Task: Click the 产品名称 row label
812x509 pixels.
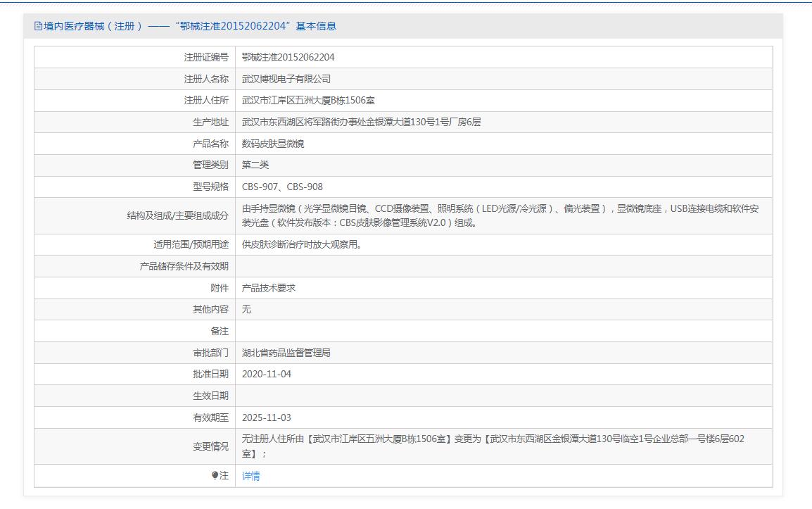Action: (211, 144)
